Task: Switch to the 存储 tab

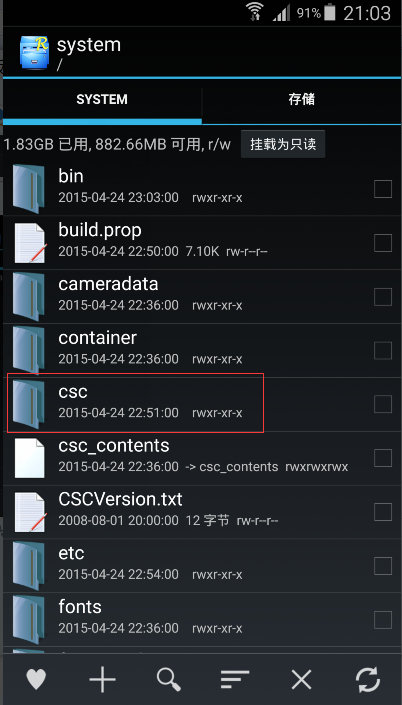Action: 301,100
